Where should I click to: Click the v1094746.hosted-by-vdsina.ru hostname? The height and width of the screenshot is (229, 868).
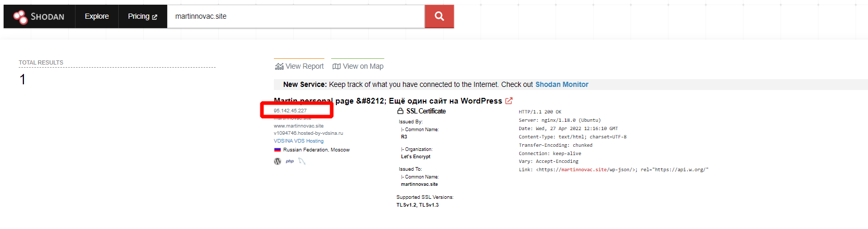point(308,133)
